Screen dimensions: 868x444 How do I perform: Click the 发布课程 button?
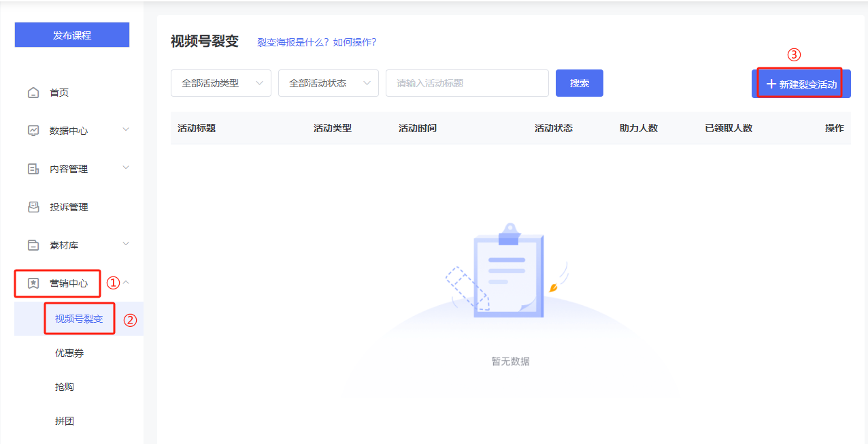pyautogui.click(x=72, y=35)
